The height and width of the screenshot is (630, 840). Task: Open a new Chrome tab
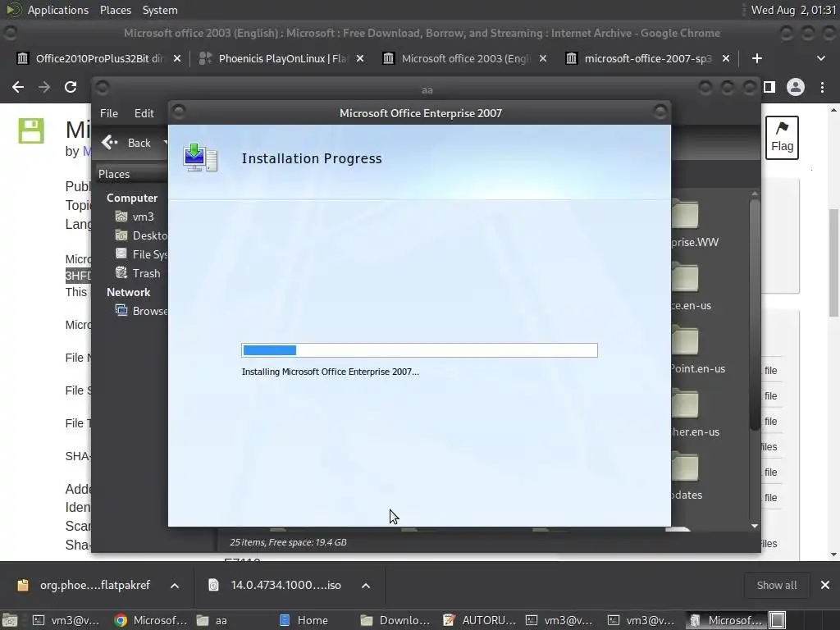[x=756, y=58]
